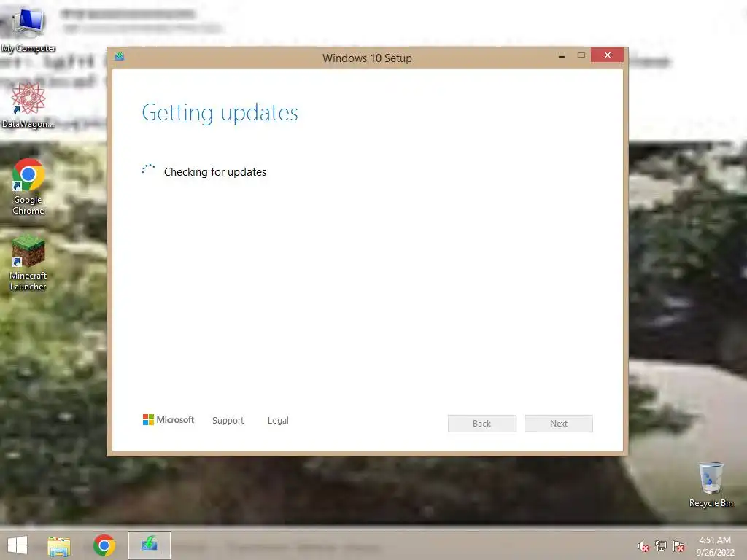Click the Next button
Image resolution: width=747 pixels, height=560 pixels.
(x=558, y=424)
